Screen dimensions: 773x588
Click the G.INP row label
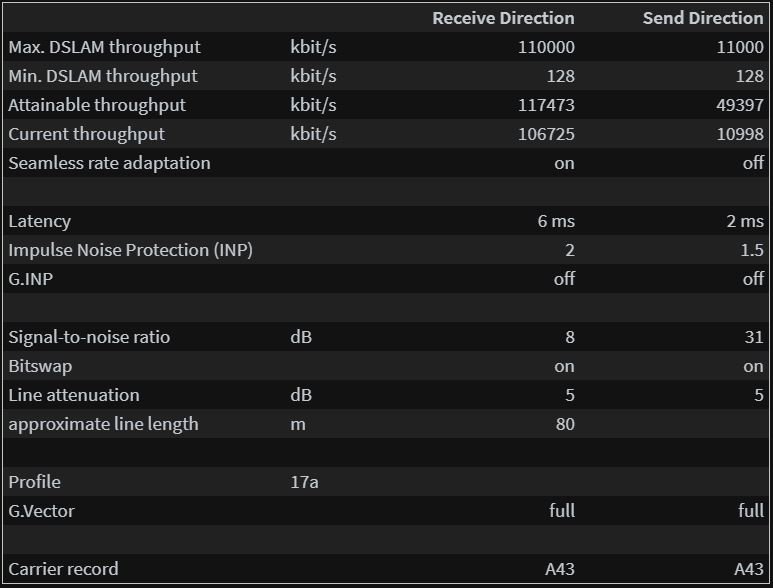31,279
